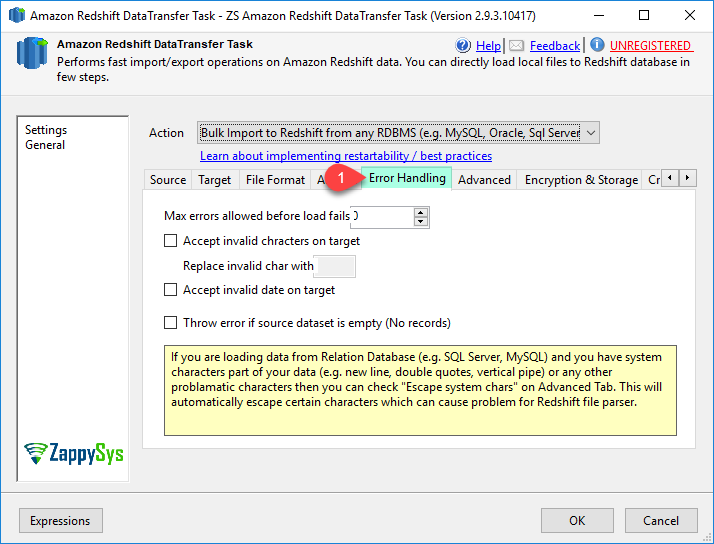Click the ZappySys logo
714x544 pixels.
coord(73,453)
